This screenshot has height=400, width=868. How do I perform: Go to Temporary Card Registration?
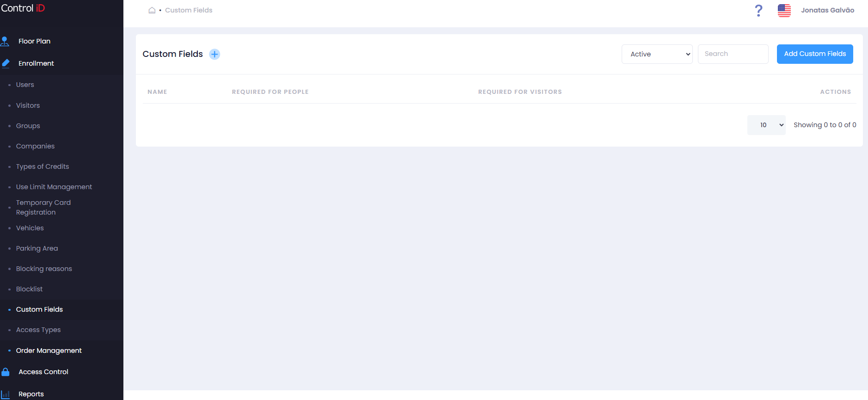click(43, 207)
